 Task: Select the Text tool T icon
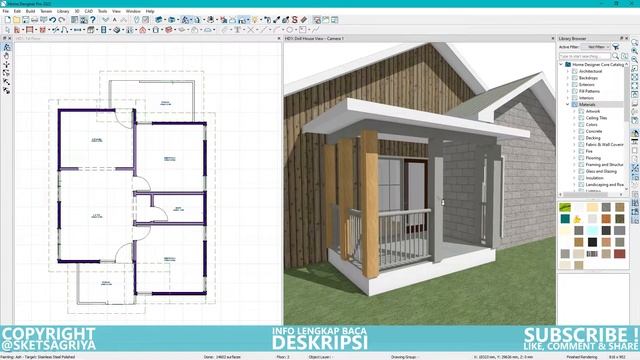click(237, 30)
